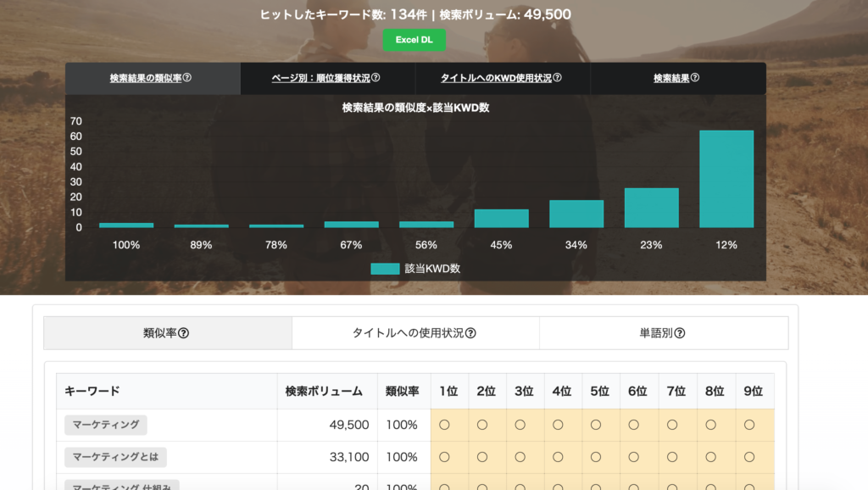Click the 12% bar in chart

coord(726,179)
